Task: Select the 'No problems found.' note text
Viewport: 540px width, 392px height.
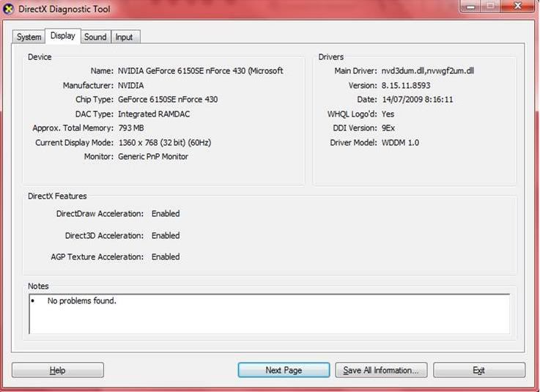Action: point(82,300)
